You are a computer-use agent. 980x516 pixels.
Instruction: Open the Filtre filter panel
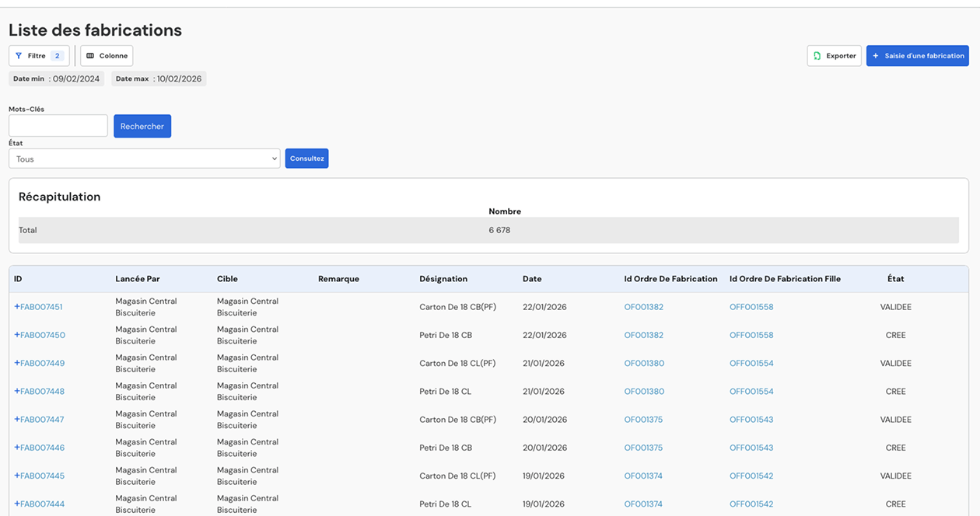click(x=39, y=56)
